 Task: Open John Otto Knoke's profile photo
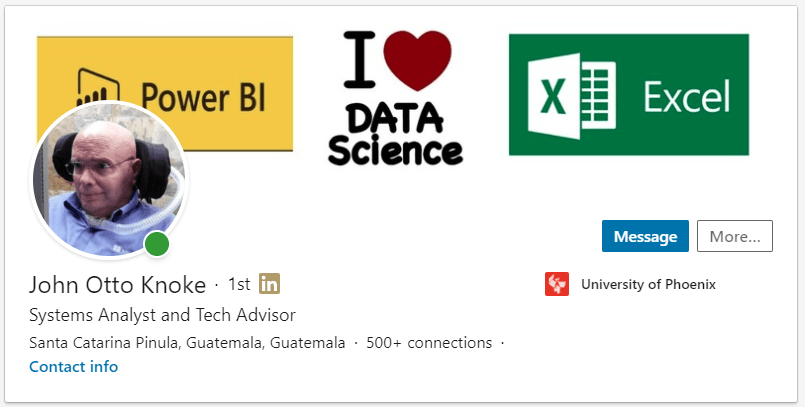[x=108, y=180]
